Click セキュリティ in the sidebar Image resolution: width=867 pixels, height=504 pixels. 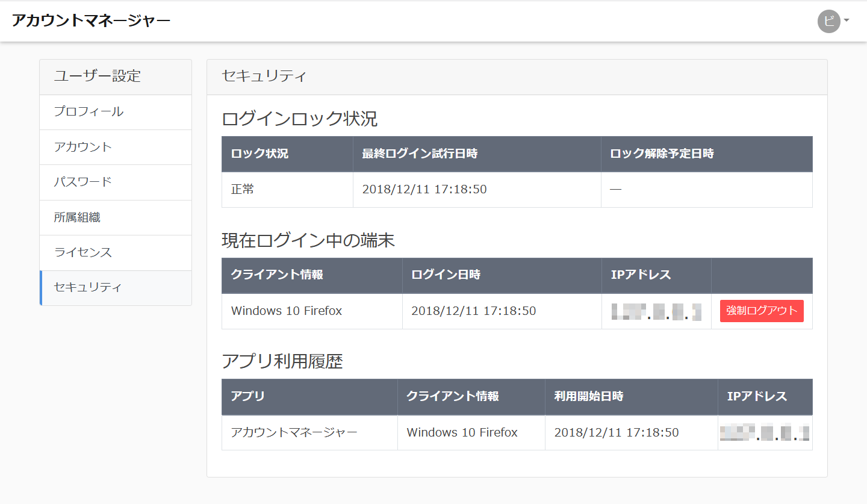click(x=88, y=288)
